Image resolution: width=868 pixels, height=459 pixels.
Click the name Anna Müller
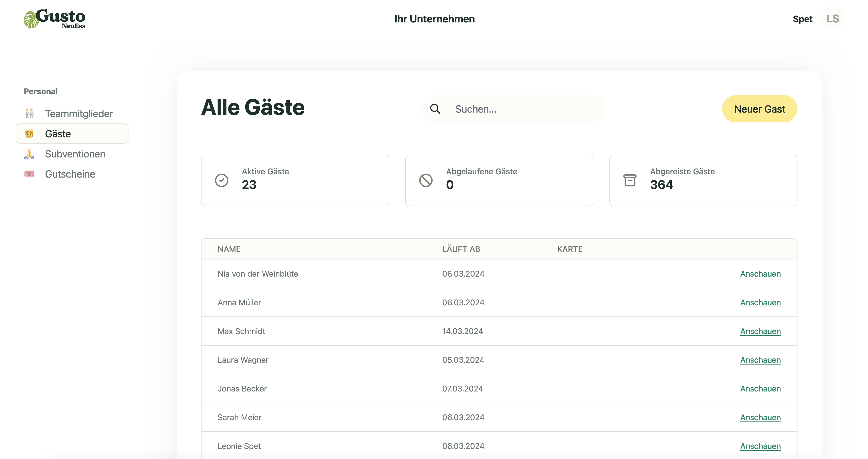click(x=239, y=303)
